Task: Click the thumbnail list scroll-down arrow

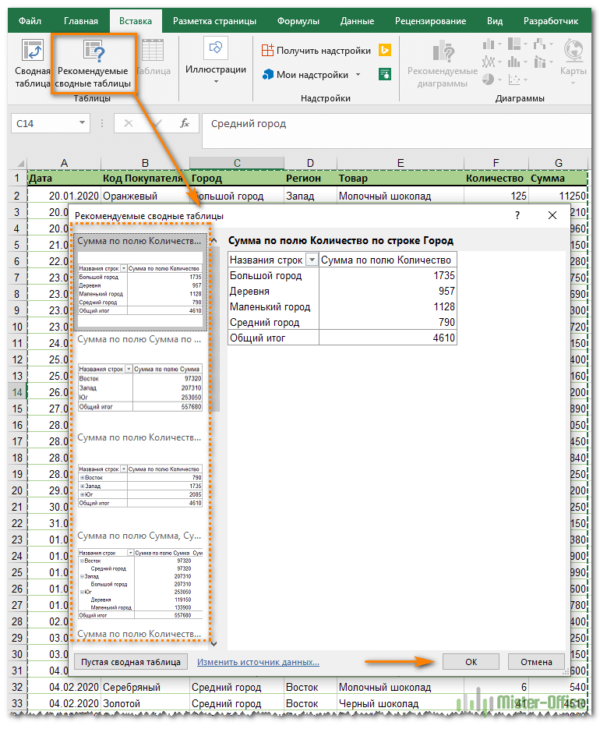Action: pyautogui.click(x=214, y=644)
